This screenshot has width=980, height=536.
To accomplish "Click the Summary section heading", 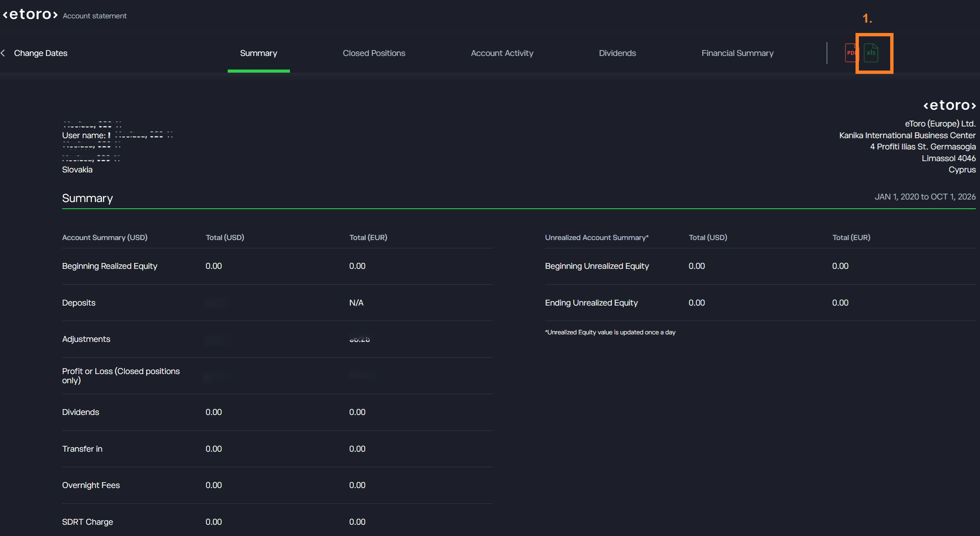I will [x=87, y=198].
